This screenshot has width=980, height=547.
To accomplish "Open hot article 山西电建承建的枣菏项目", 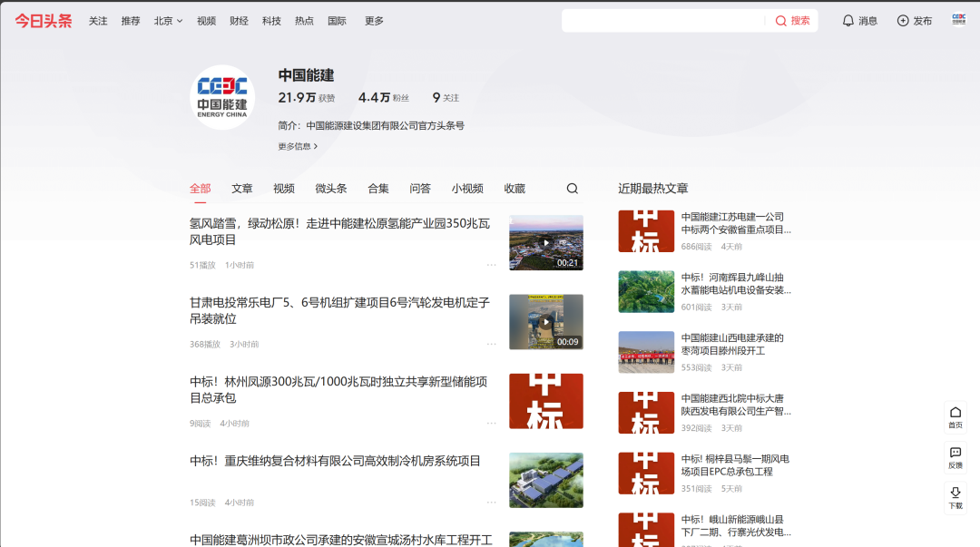I will [732, 344].
